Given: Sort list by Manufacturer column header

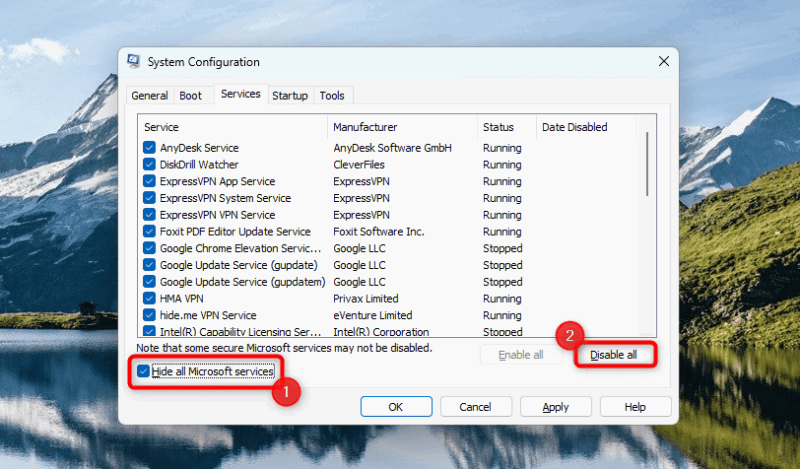Looking at the screenshot, I should (x=403, y=127).
